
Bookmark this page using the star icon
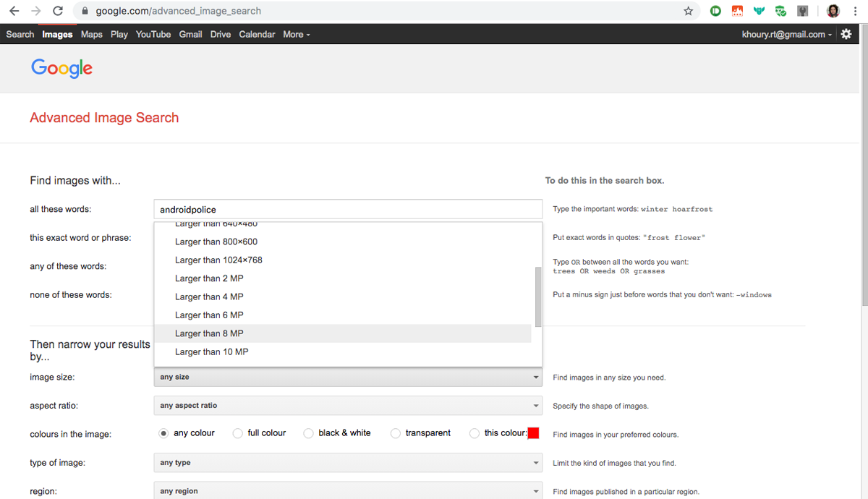(688, 11)
